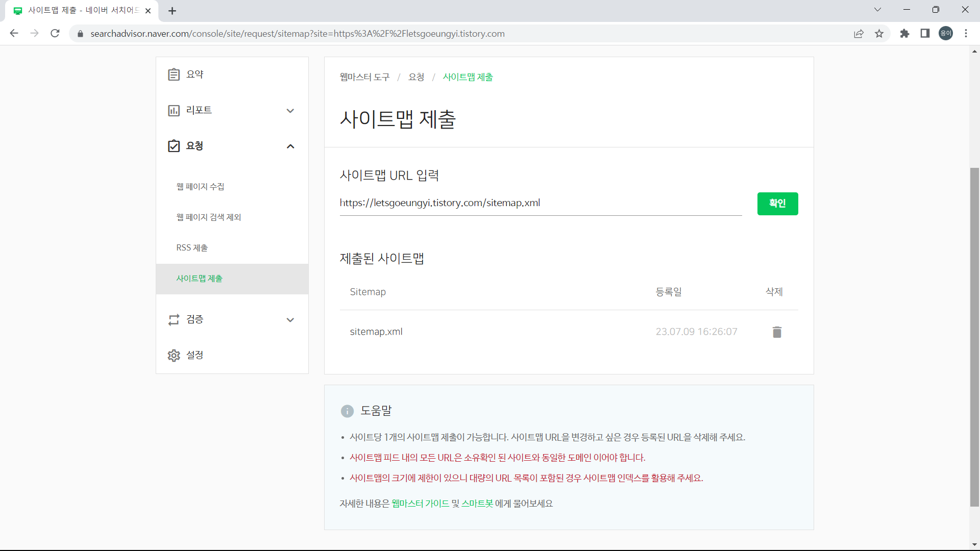
Task: Open the profile avatar icon
Action: [945, 33]
